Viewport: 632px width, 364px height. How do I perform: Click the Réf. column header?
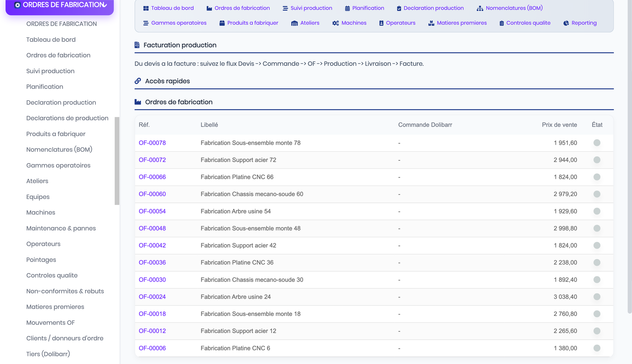144,125
